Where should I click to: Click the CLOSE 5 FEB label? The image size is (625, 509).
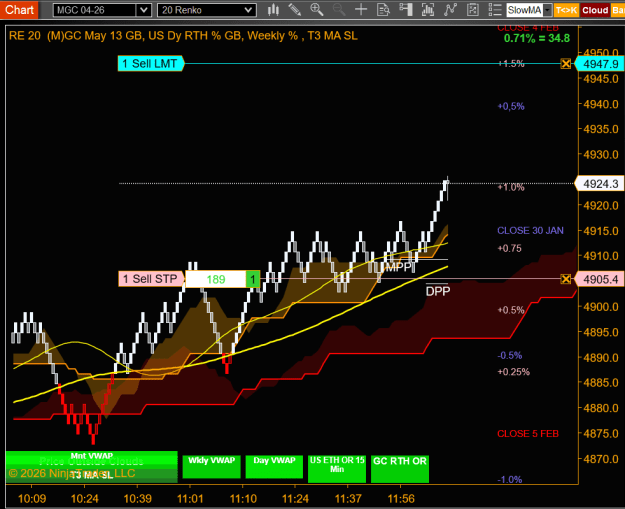(528, 434)
